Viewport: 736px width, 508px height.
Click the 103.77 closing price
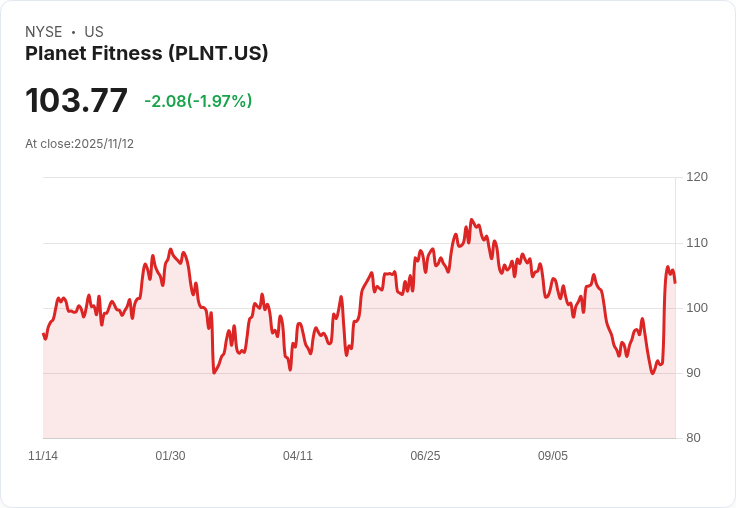coord(76,101)
